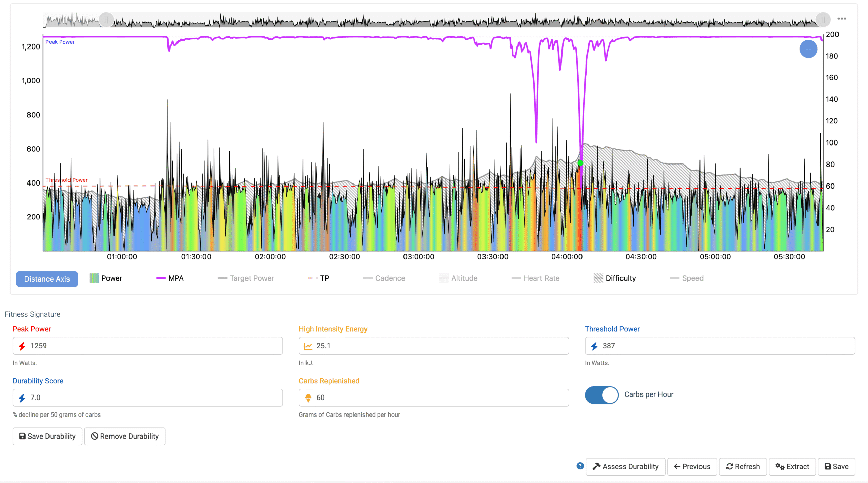This screenshot has width=868, height=483.
Task: Show Cadence series in legend
Action: [384, 278]
